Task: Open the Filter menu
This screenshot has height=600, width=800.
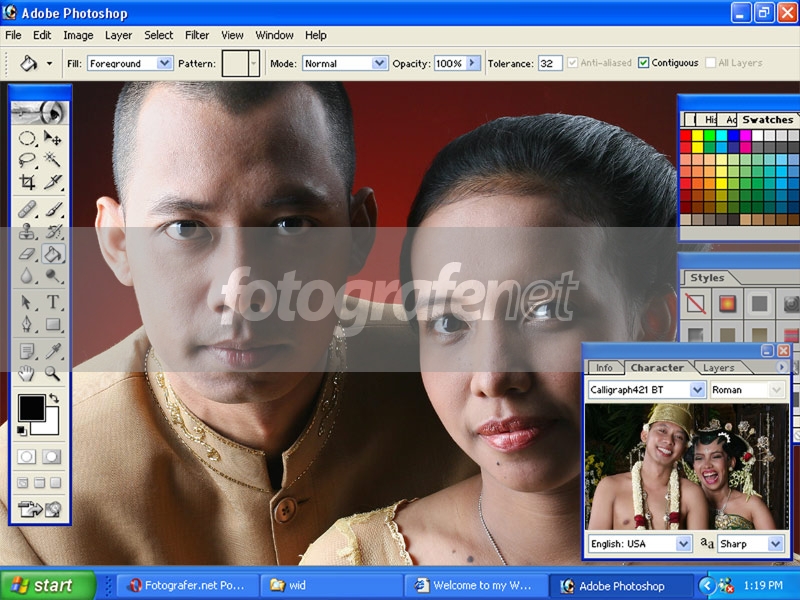Action: point(197,35)
